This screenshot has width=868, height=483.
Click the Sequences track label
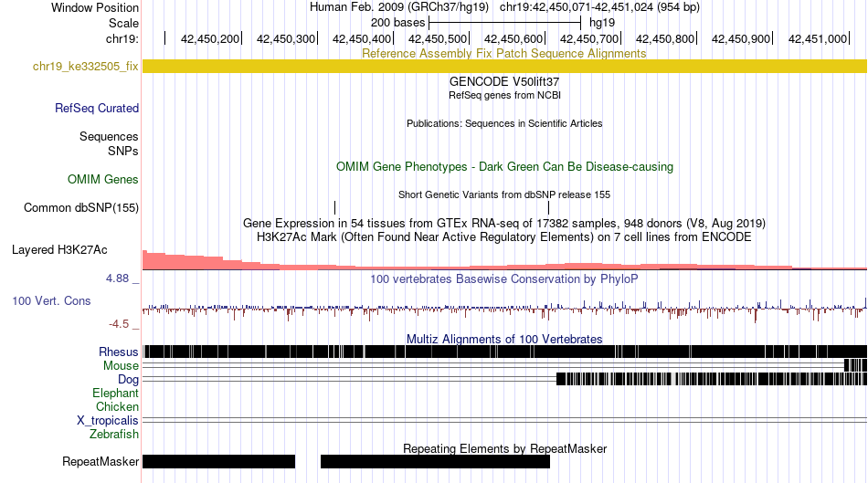tap(109, 137)
